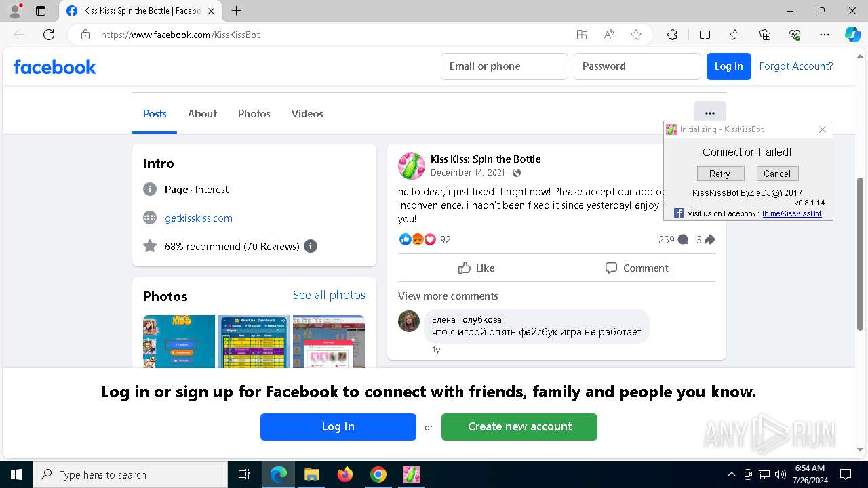This screenshot has height=488, width=868.
Task: Click big blue Log In banner button
Action: coord(338,427)
